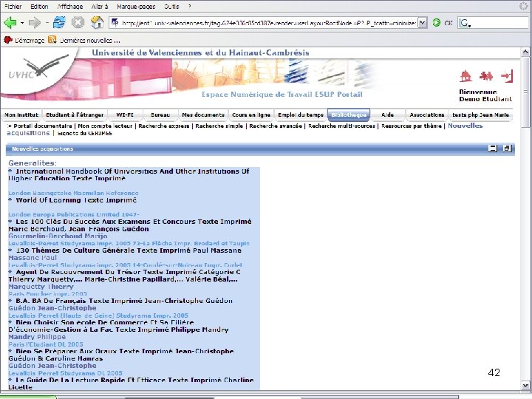
Task: Open the International Handbook Of Universities entry
Action: click(x=129, y=175)
